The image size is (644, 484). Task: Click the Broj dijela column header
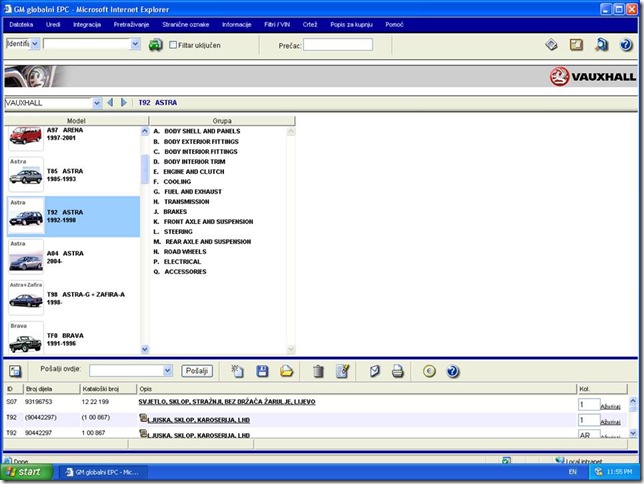52,389
